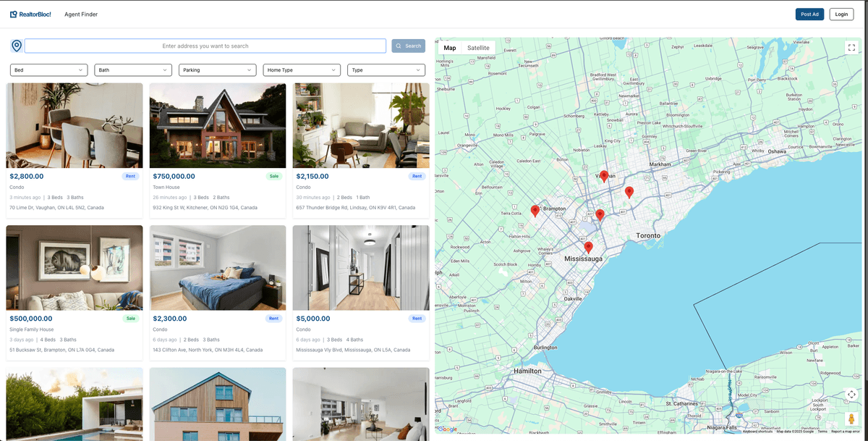Click the map marker near Brampton

pos(535,211)
